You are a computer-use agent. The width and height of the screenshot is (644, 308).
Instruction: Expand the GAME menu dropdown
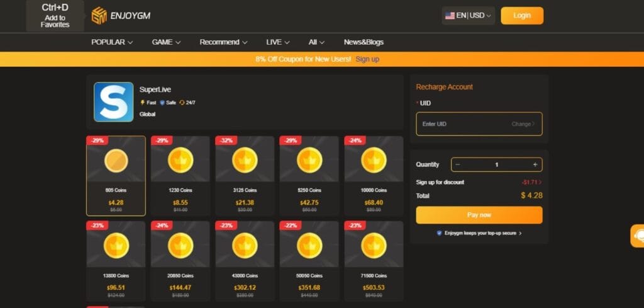166,42
